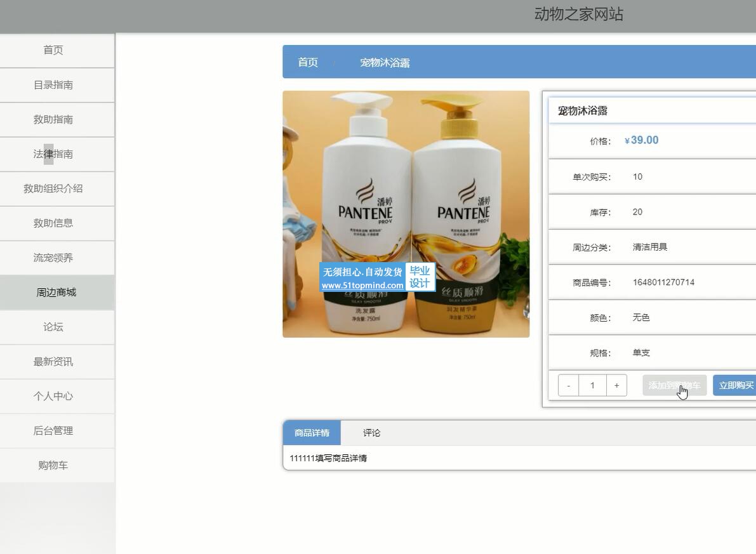Screen dimensions: 756x554
Task: Click the product number 1648011270714
Action: click(x=663, y=282)
